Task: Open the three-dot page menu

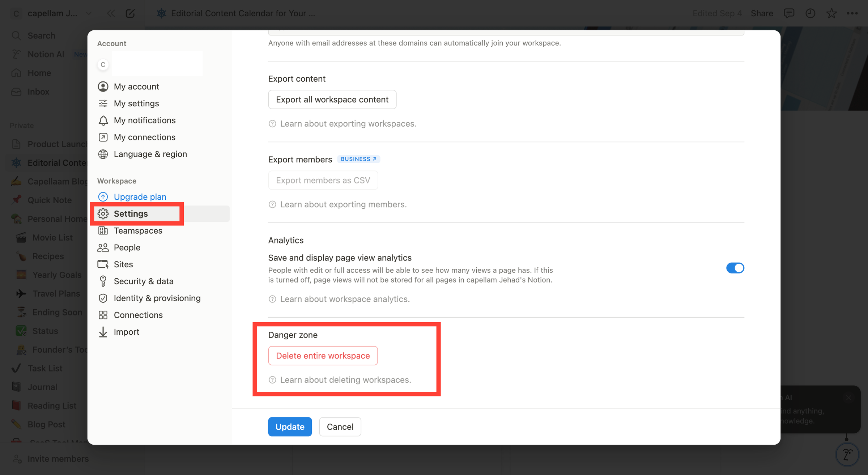Action: pyautogui.click(x=852, y=13)
